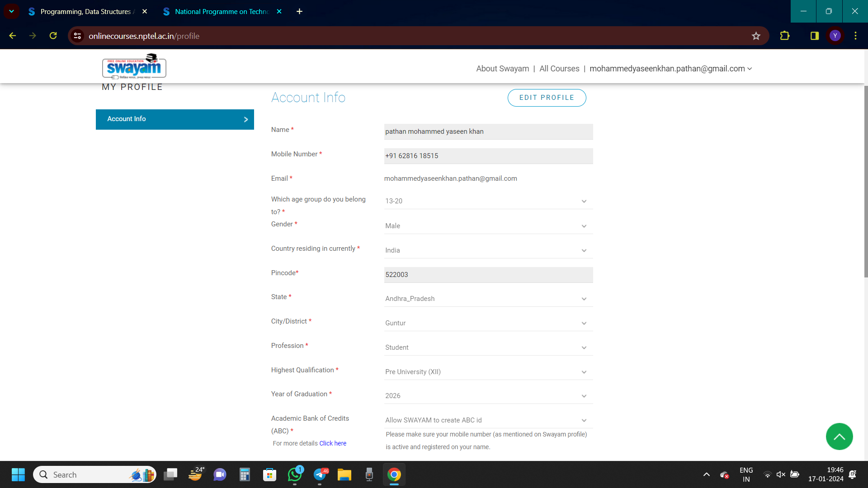Expand the Academic Bank of Credits dropdown
Screen dimensions: 868x488
[488, 420]
